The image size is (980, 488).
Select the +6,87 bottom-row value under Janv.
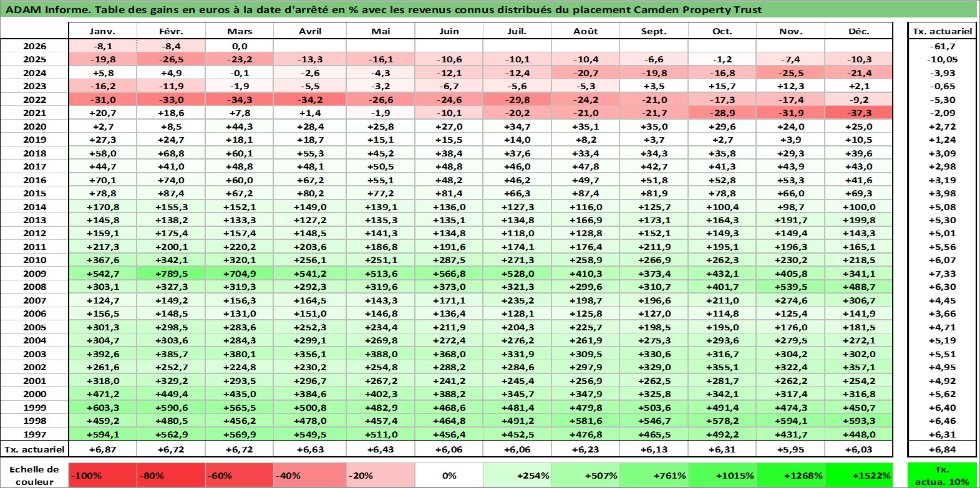(103, 449)
